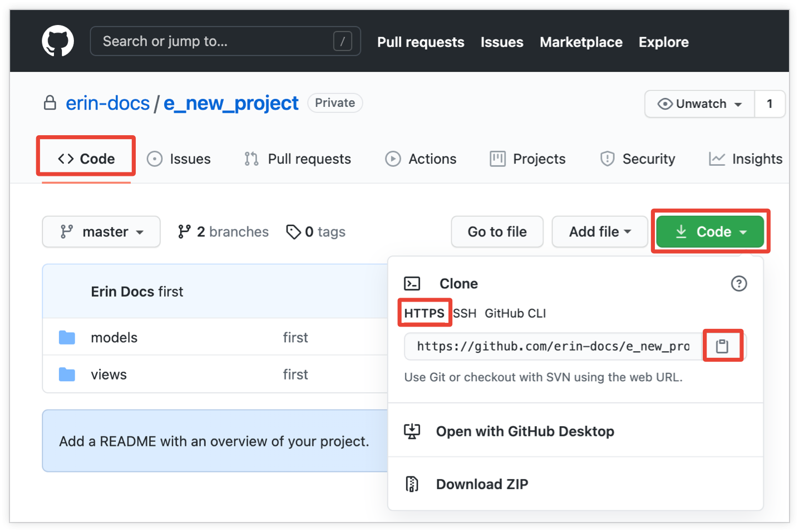Click the GitHub Octocat logo
Viewport: 799px width, 532px height.
pos(58,41)
